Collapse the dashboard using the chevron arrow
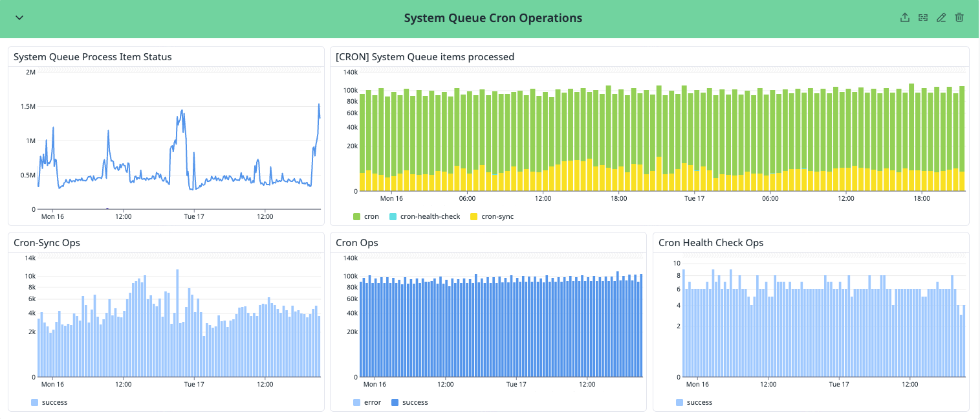Screen dimensions: 980x419 click(19, 17)
